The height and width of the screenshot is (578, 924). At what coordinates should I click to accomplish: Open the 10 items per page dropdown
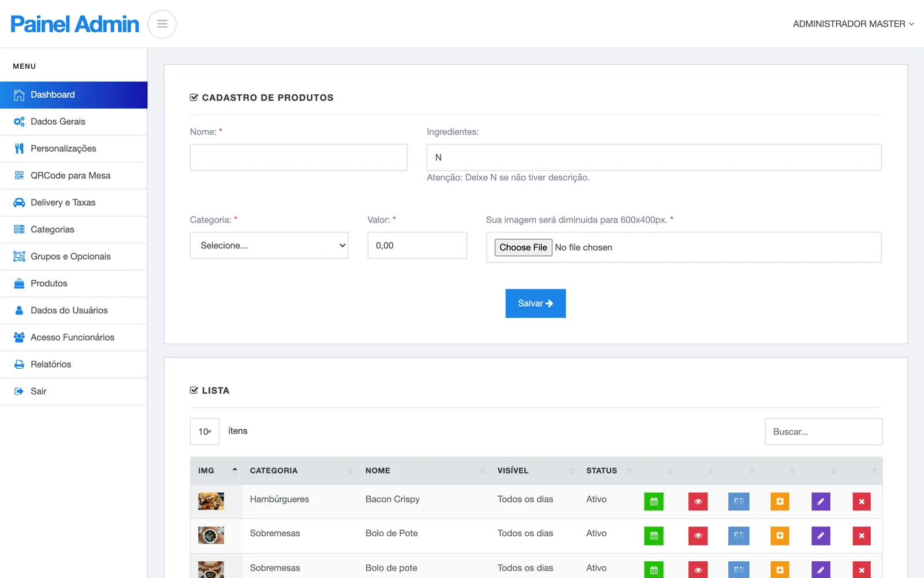(204, 432)
